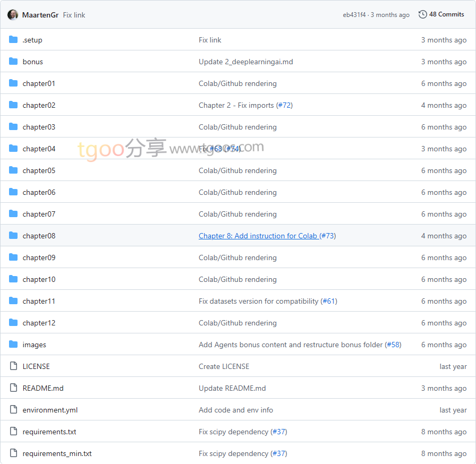476x464 pixels.
Task: Open the 'Chapter 8: Add instruction for Colab' commit
Action: [x=258, y=236]
